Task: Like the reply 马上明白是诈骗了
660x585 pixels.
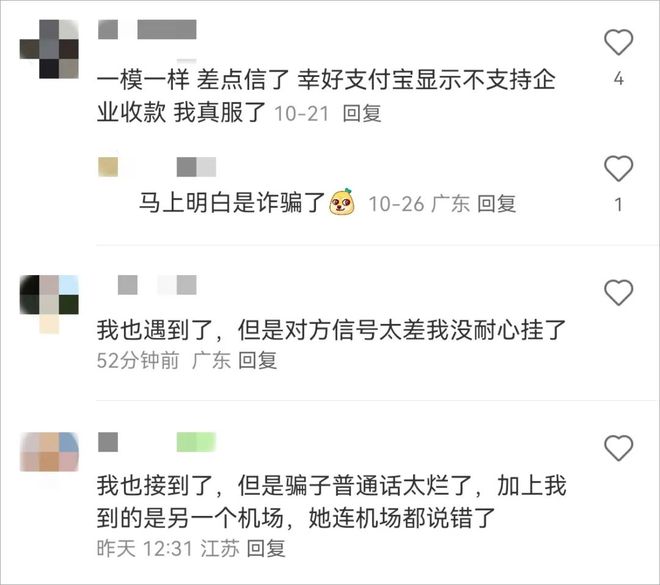Action: 618,168
